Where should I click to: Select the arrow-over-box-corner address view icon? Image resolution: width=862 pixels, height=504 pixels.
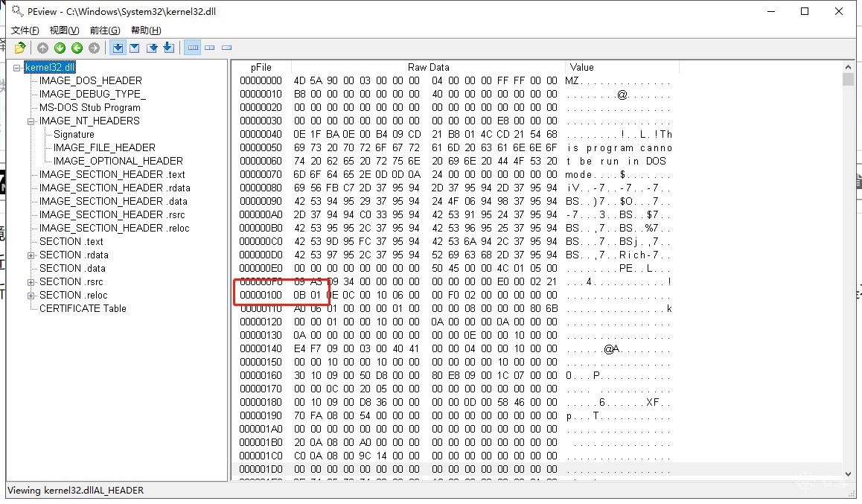(152, 48)
